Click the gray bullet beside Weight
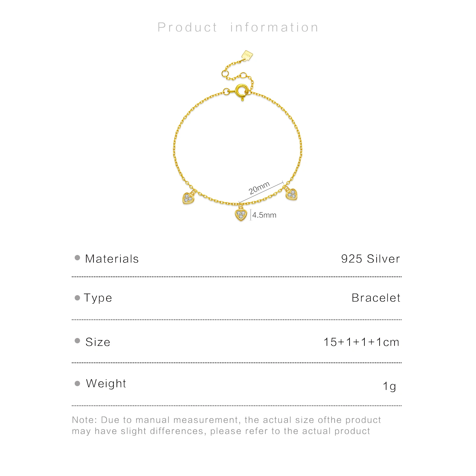The height and width of the screenshot is (476, 476). (x=78, y=383)
